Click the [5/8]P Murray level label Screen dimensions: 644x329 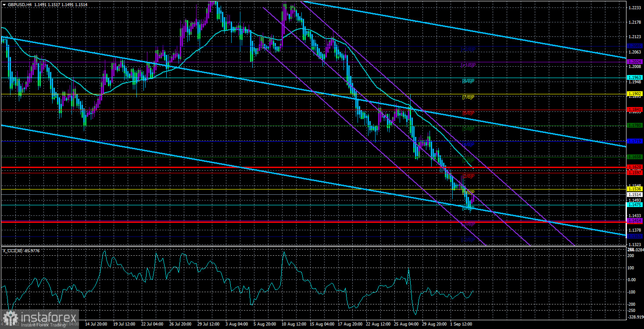click(469, 129)
